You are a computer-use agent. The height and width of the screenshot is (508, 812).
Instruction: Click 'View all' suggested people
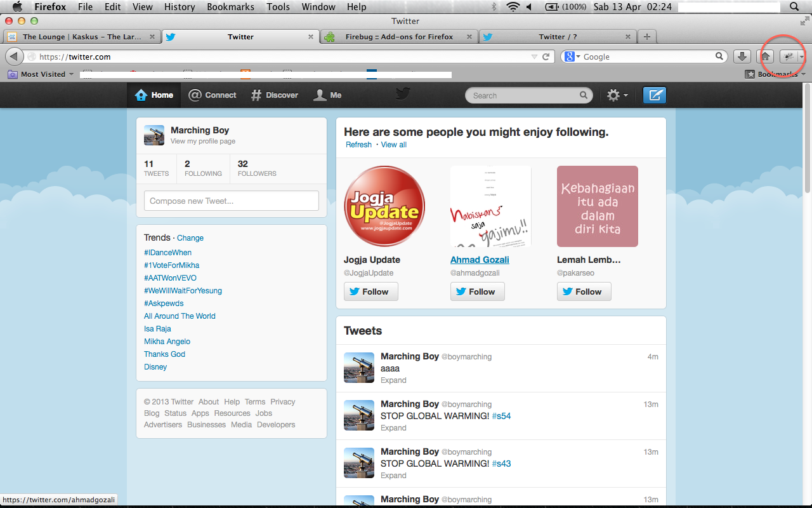coord(394,145)
